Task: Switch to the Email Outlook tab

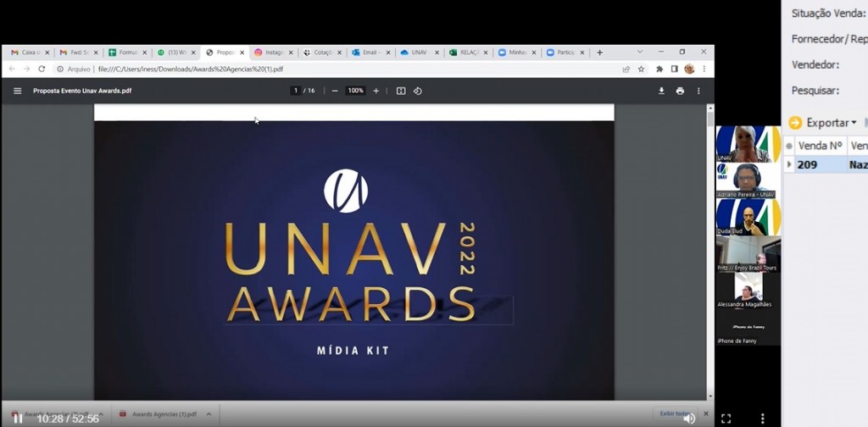Action: click(370, 53)
